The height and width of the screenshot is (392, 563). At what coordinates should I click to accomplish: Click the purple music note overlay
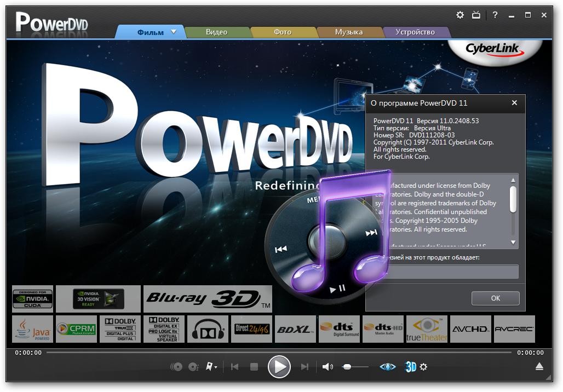click(341, 230)
